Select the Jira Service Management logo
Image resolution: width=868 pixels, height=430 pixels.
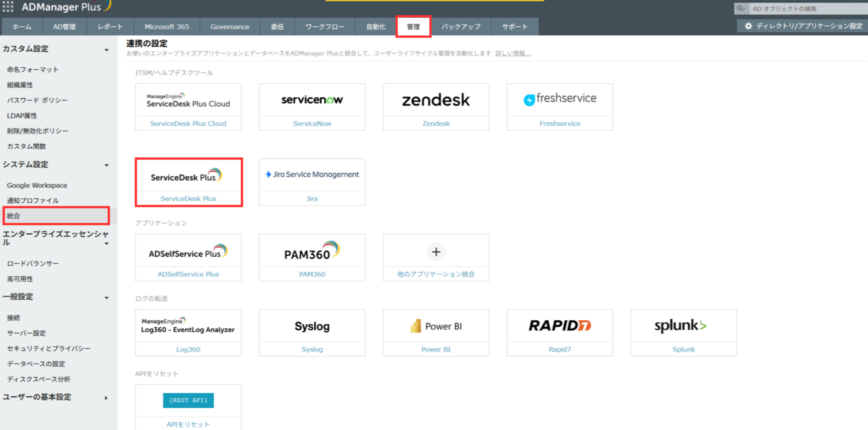click(x=312, y=175)
